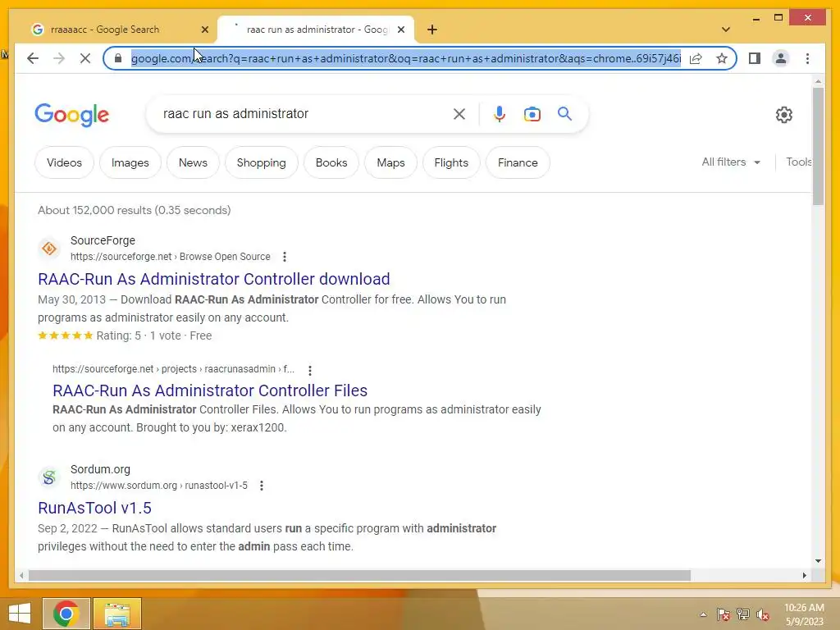Expand the All filters dropdown

point(731,162)
